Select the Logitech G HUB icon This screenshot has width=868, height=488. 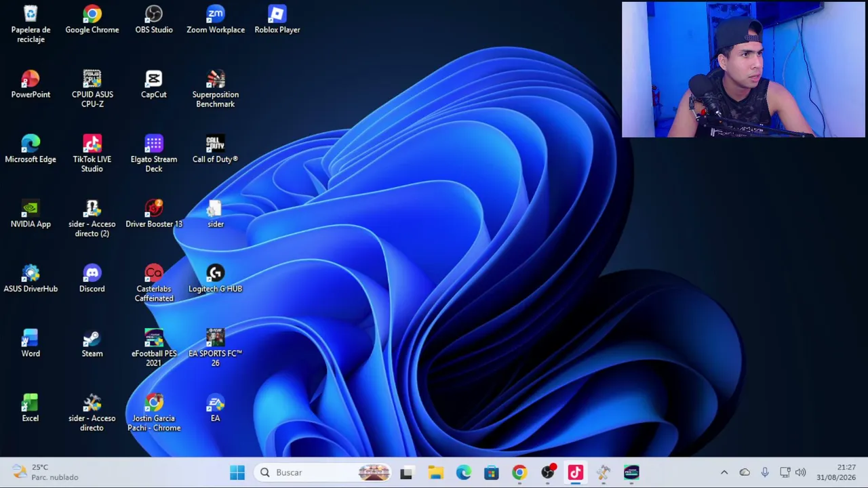pyautogui.click(x=216, y=279)
